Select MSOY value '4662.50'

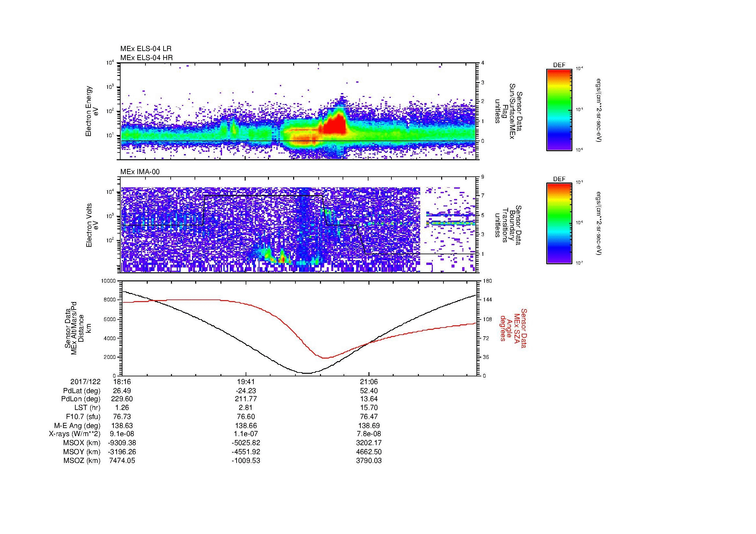click(369, 452)
